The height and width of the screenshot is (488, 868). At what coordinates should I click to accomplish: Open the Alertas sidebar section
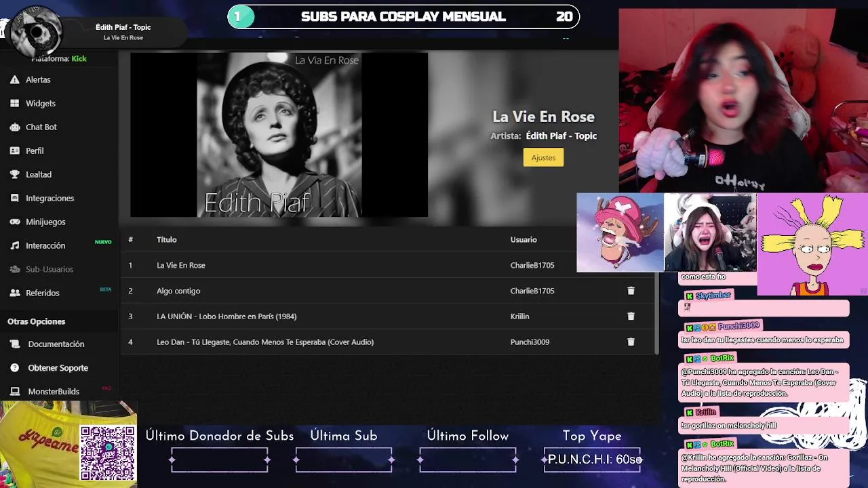click(x=38, y=79)
